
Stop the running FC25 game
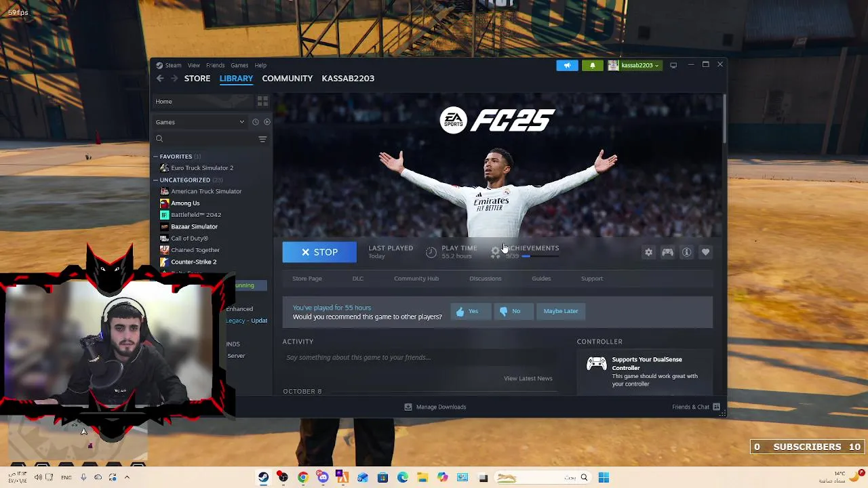point(319,252)
